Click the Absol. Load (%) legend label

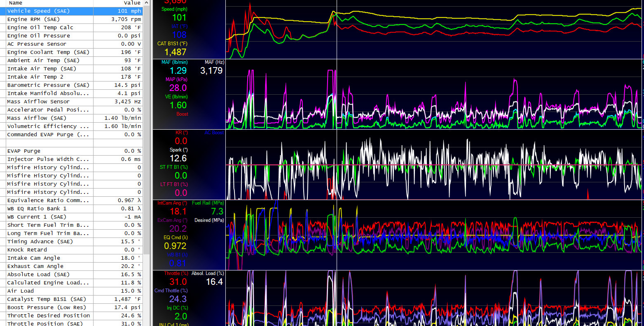coord(208,273)
